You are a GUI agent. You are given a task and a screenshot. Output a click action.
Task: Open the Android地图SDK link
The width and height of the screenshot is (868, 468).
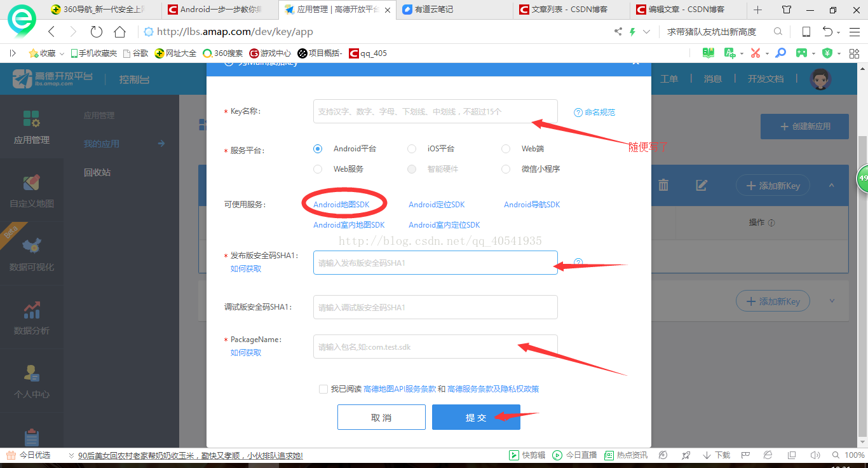tap(341, 205)
